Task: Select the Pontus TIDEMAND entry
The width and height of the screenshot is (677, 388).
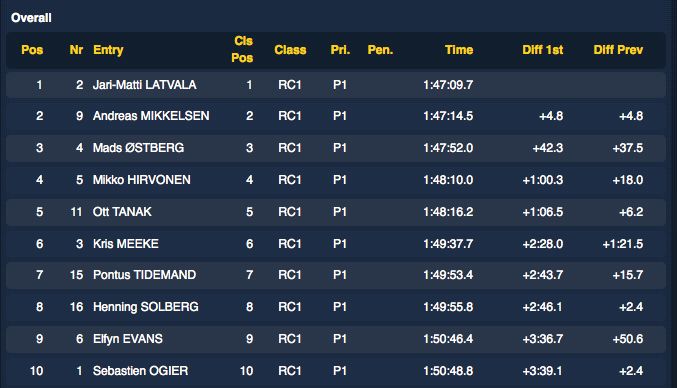Action: pos(335,275)
